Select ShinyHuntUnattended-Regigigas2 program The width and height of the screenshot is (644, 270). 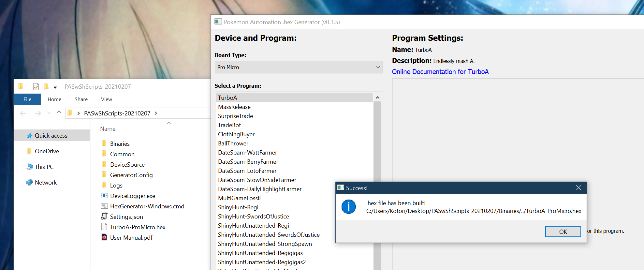[x=294, y=262]
